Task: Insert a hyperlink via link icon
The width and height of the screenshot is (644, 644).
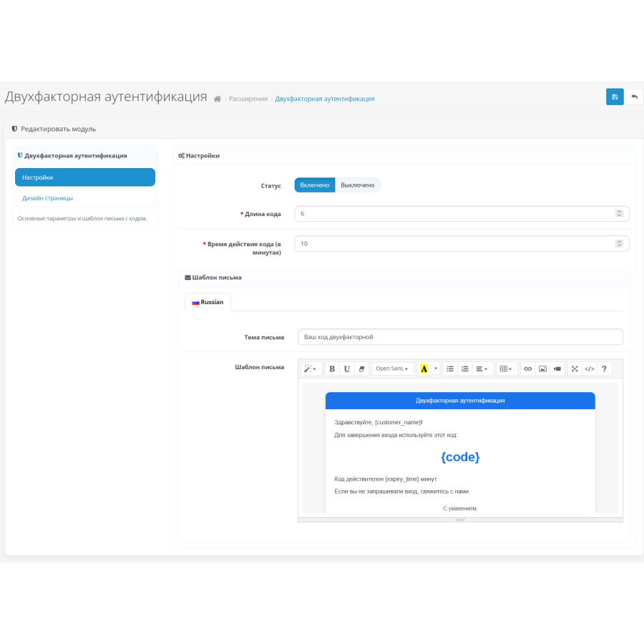Action: coord(528,369)
